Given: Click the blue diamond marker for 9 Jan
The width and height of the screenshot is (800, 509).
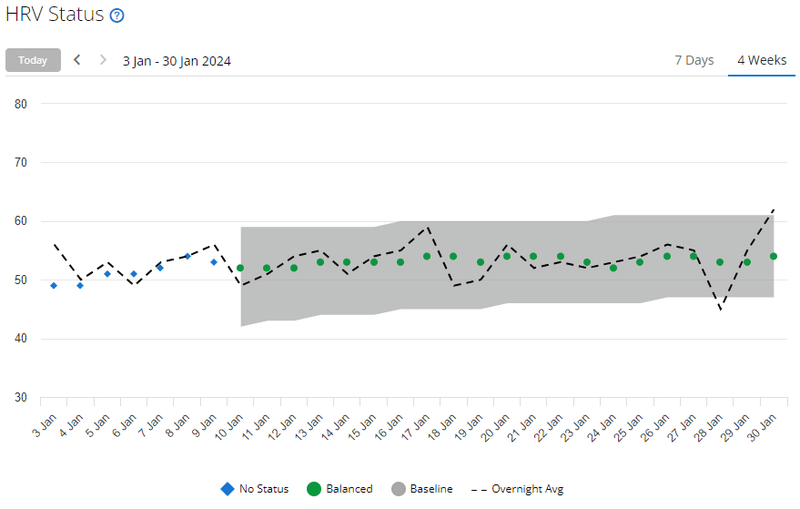Looking at the screenshot, I should [x=213, y=262].
